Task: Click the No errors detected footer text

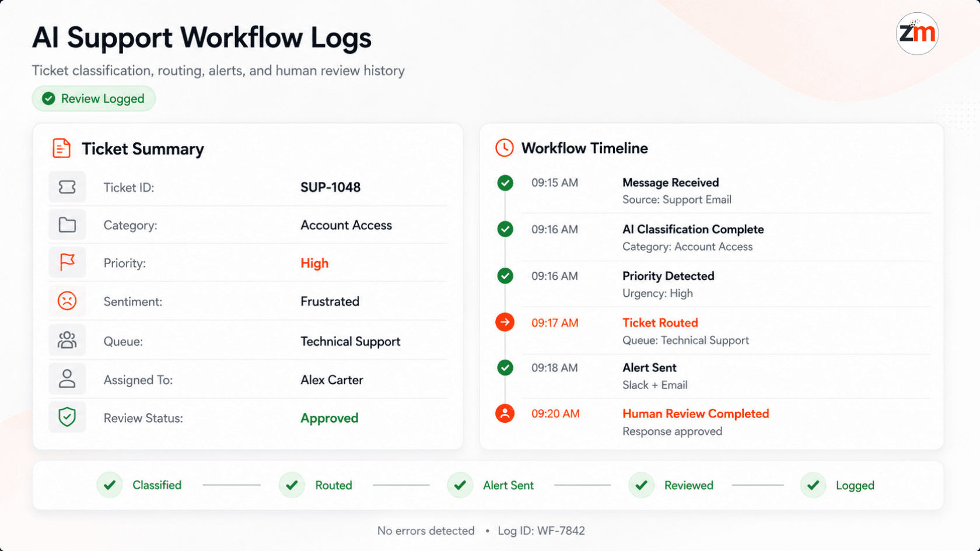Action: (426, 531)
